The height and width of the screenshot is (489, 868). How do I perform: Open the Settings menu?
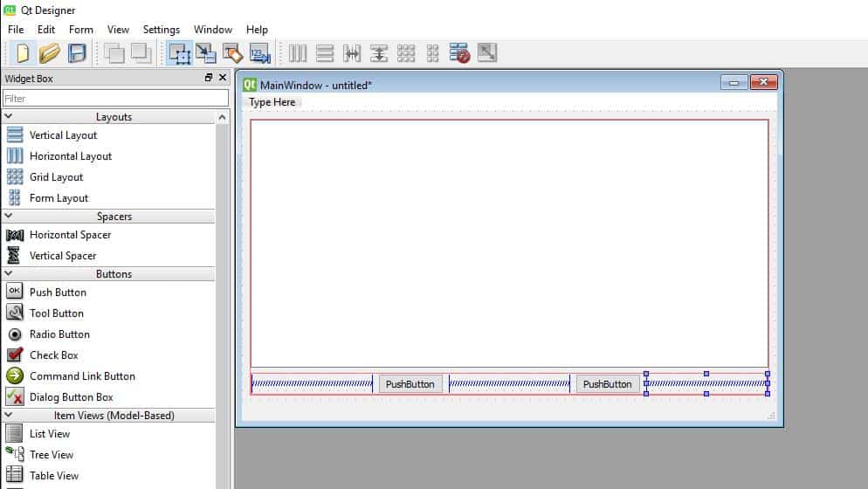(x=161, y=30)
